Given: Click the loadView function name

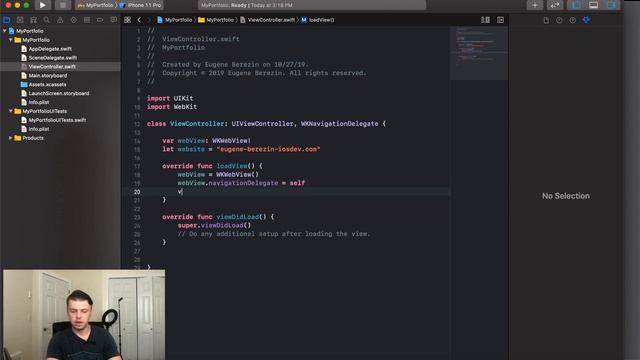Looking at the screenshot, I should click(232, 166).
